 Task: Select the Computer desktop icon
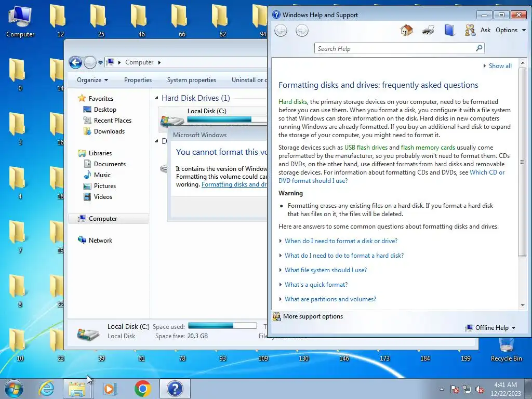pos(20,21)
